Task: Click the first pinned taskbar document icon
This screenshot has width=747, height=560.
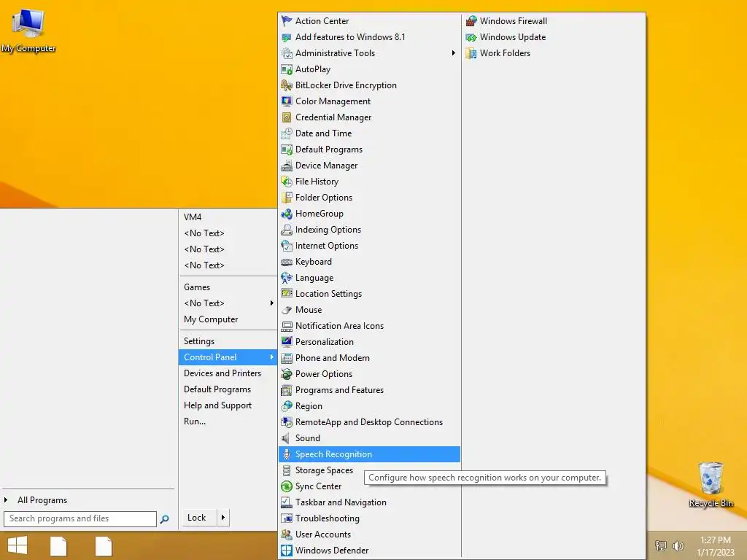Action: pyautogui.click(x=58, y=546)
